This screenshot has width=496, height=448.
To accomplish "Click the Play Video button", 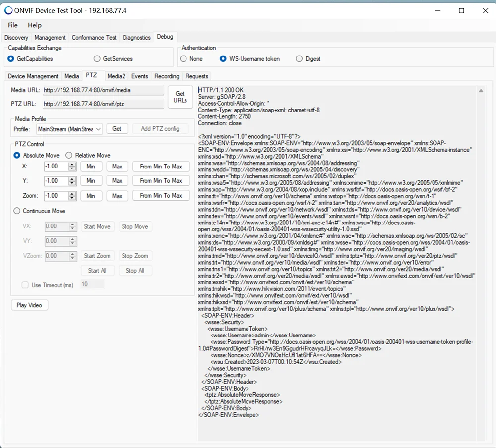I will coord(29,305).
